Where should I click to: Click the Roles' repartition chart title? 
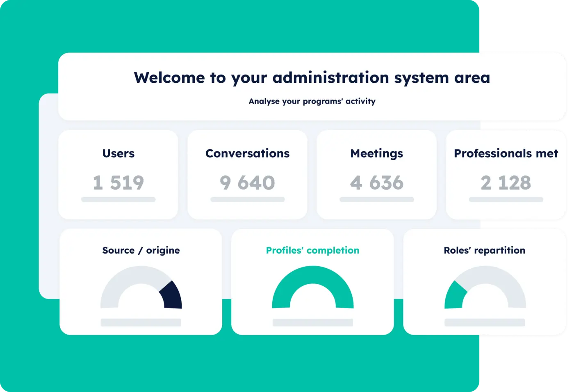484,250
